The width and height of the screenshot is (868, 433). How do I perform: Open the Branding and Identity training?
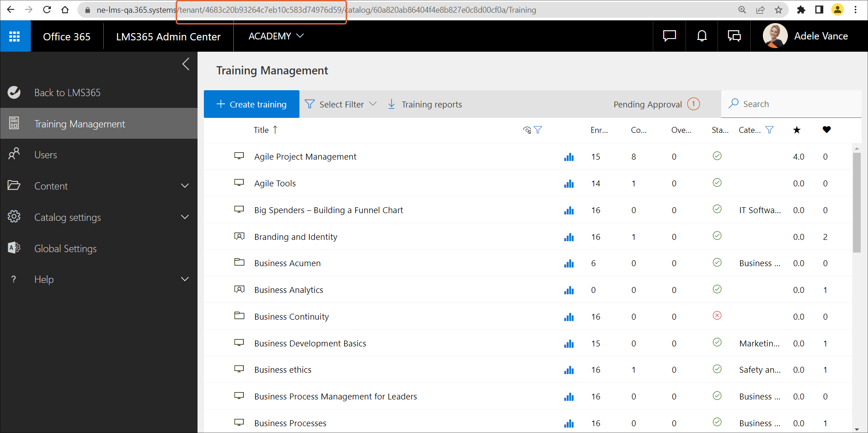click(295, 237)
